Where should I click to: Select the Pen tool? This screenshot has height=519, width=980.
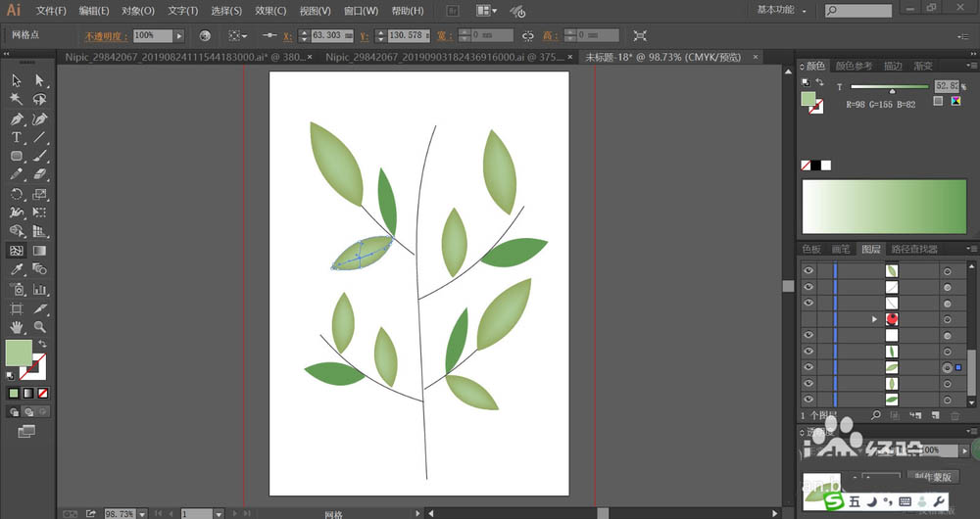pos(17,118)
